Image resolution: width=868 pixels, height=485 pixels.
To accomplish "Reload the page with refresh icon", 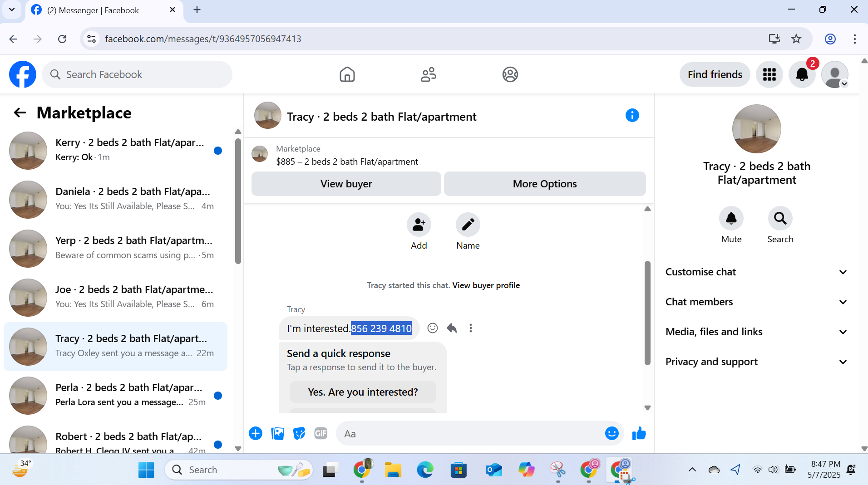I will 62,39.
